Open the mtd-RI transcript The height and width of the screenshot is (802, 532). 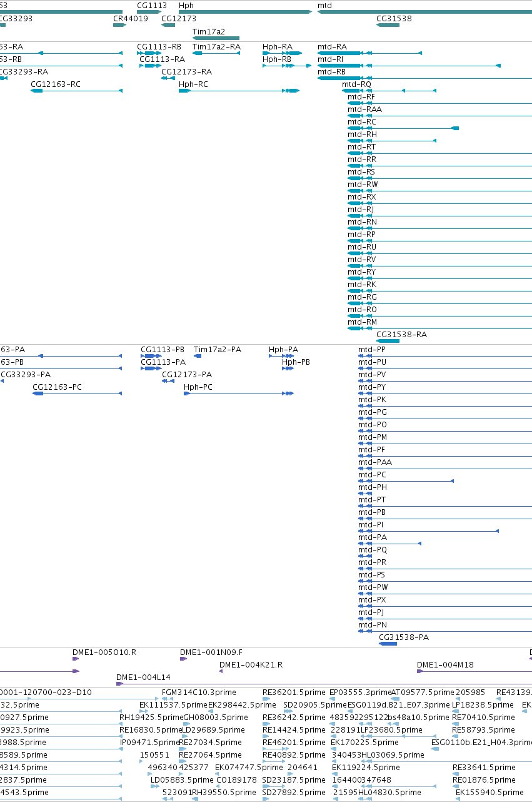click(331, 59)
